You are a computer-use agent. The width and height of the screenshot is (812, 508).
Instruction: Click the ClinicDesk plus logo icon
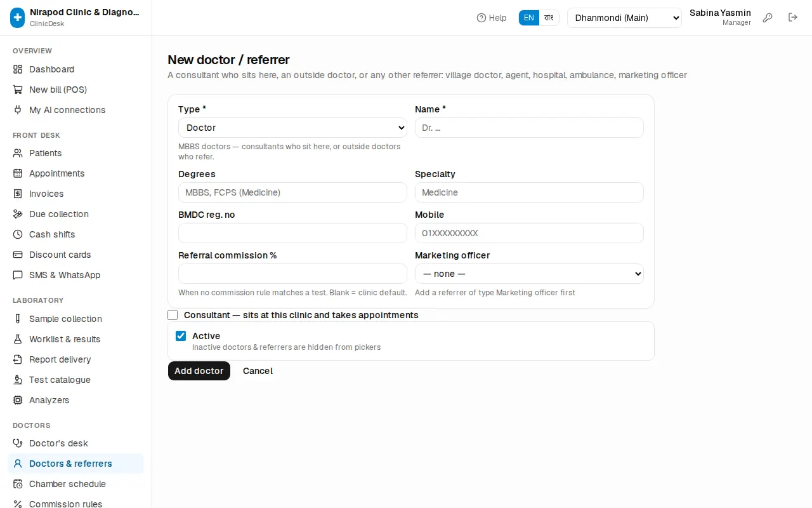[18, 18]
